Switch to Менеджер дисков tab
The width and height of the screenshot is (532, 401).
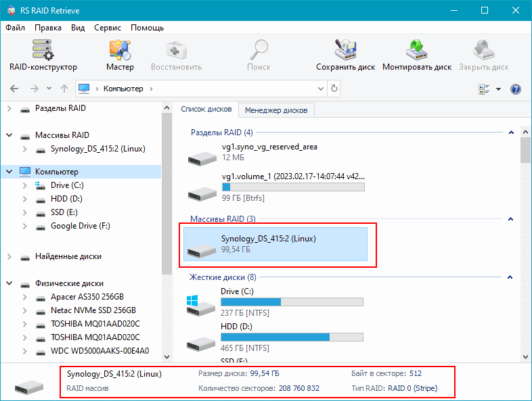pos(276,110)
